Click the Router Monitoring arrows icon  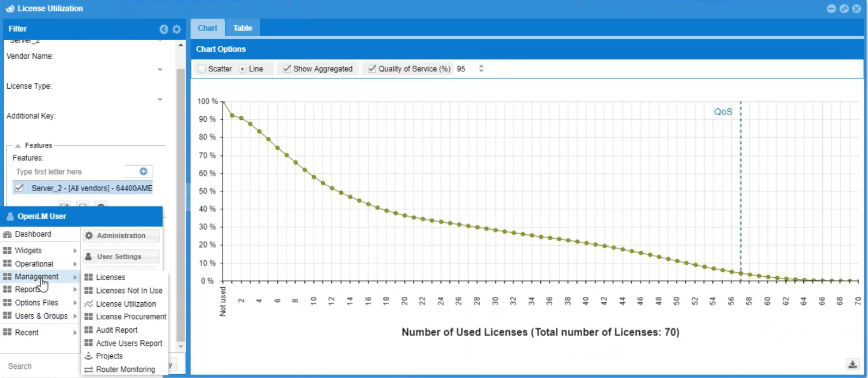[x=88, y=369]
